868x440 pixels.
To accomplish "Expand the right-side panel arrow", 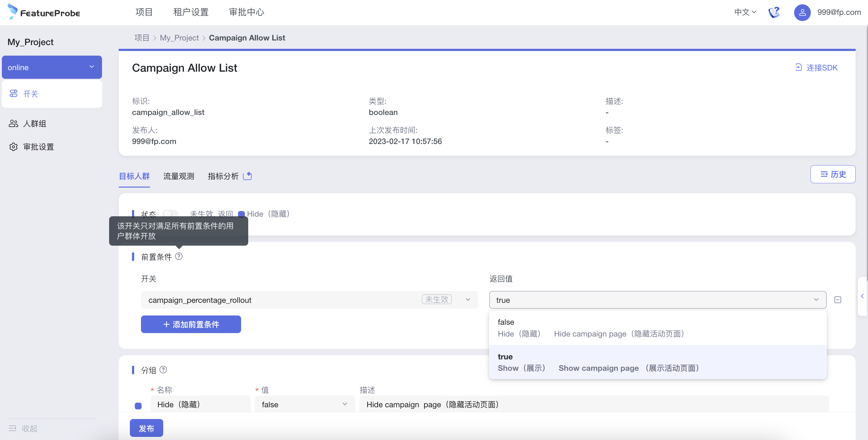I will coord(862,296).
